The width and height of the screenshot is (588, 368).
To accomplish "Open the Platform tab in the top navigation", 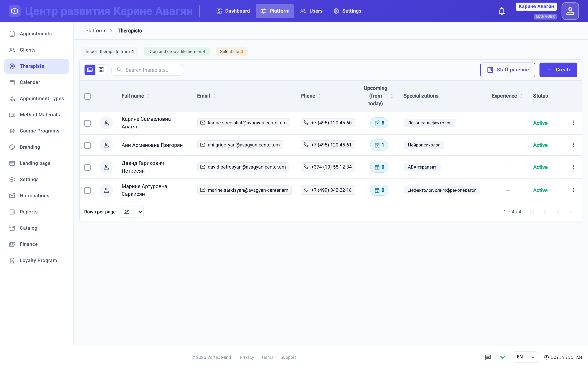I will 275,11.
